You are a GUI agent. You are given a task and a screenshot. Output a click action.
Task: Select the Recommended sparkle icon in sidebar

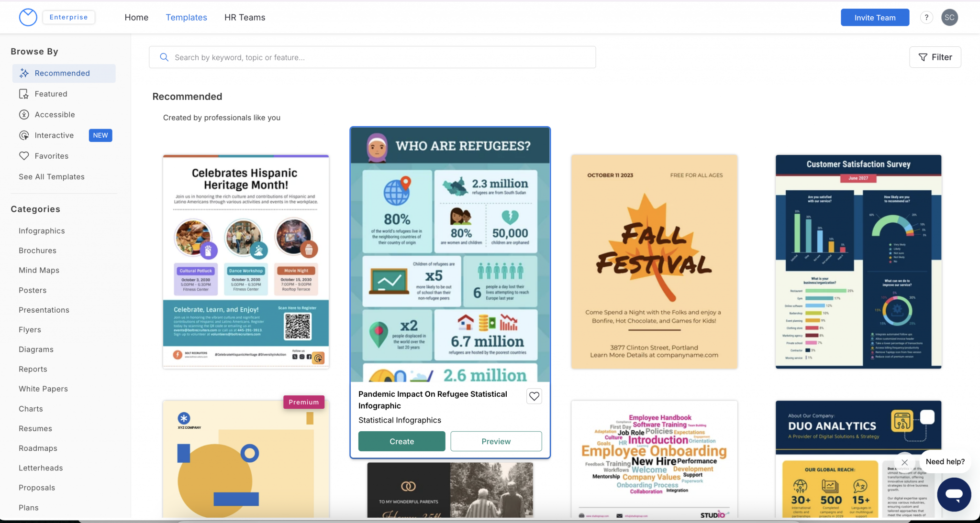click(24, 73)
